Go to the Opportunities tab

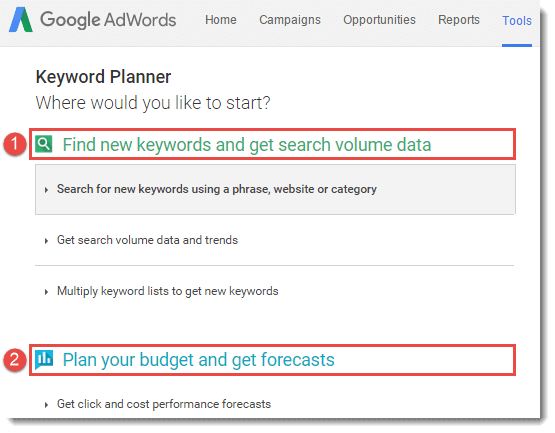click(x=379, y=20)
